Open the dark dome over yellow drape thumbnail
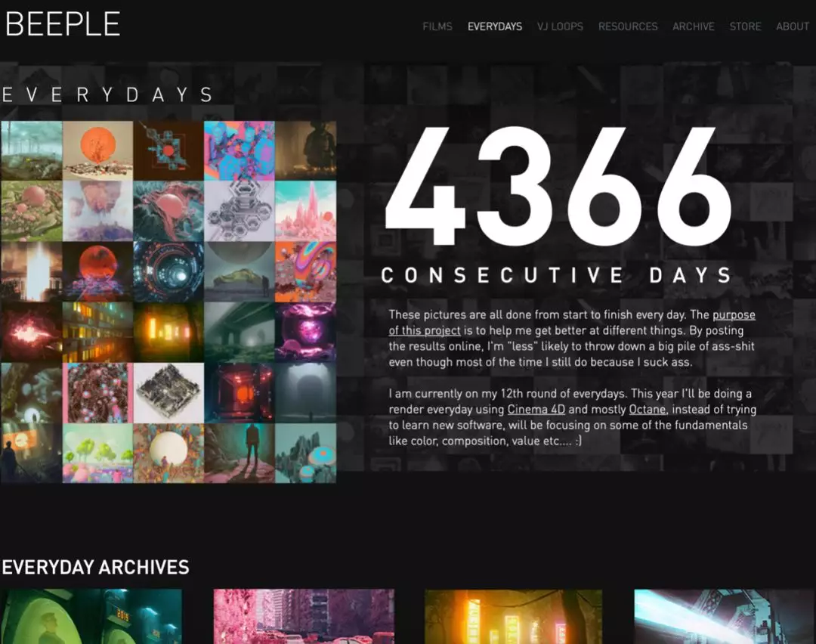This screenshot has height=644, width=816. coord(240,272)
